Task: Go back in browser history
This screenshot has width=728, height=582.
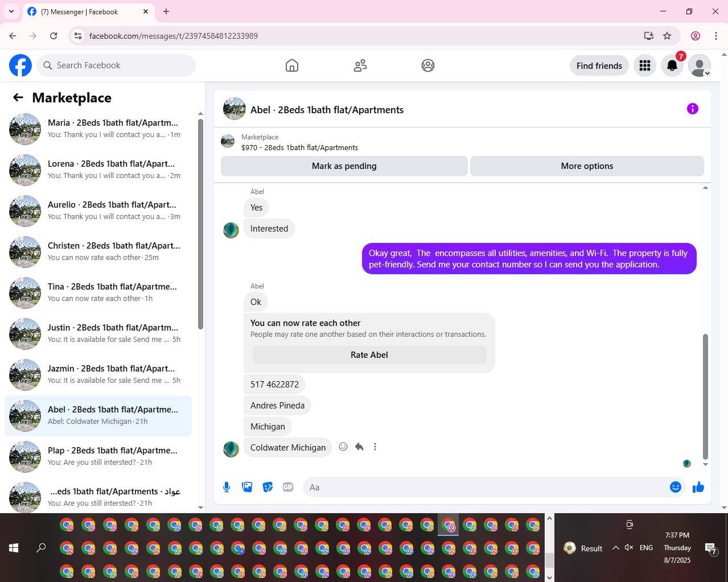Action: coord(13,36)
